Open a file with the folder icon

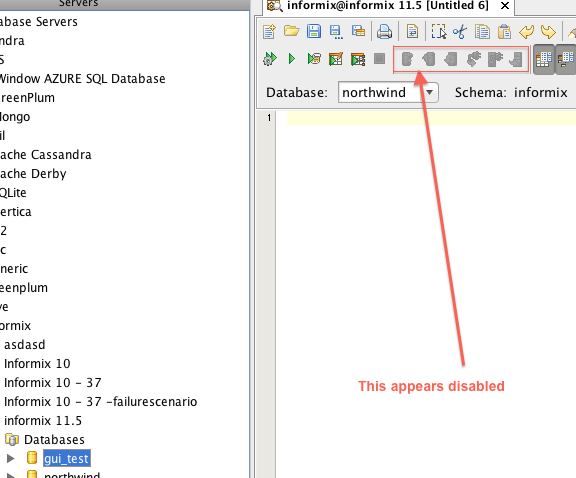[x=292, y=31]
